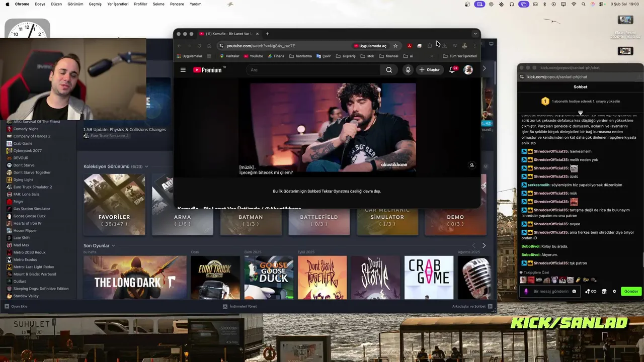Image resolution: width=644 pixels, height=362 pixels.
Task: Open a new Chrome tab
Action: pyautogui.click(x=267, y=34)
